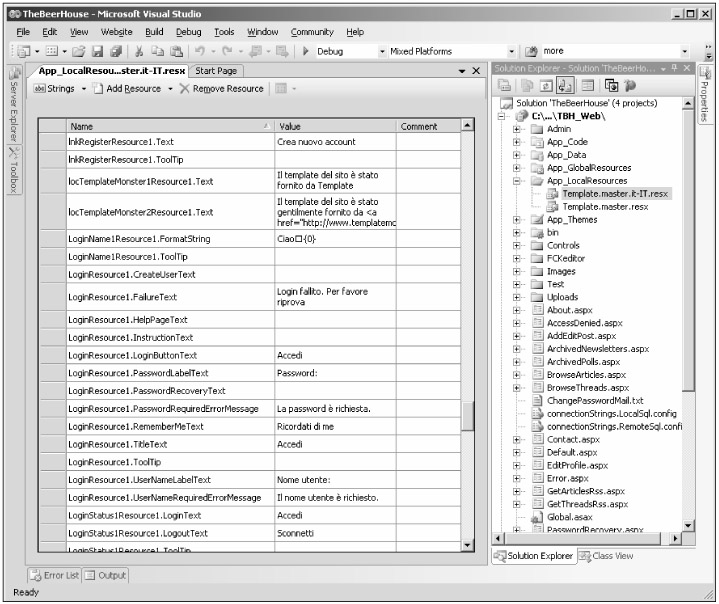
Task: Click the Undo arrow icon
Action: click(199, 51)
